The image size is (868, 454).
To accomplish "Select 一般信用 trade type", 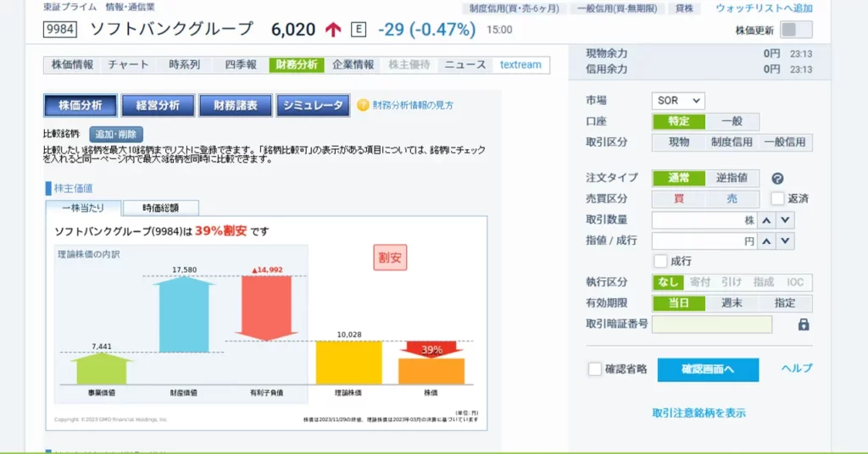I will point(785,142).
